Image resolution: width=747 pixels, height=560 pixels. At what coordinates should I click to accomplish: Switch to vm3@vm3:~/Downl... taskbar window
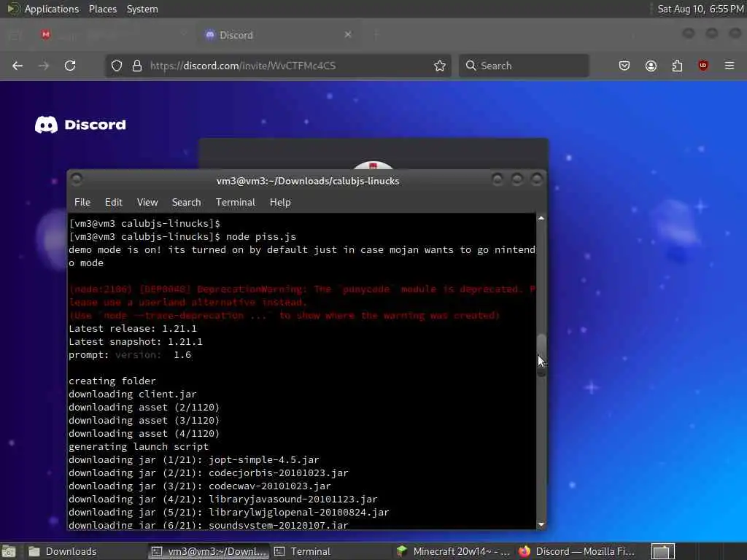tap(208, 551)
